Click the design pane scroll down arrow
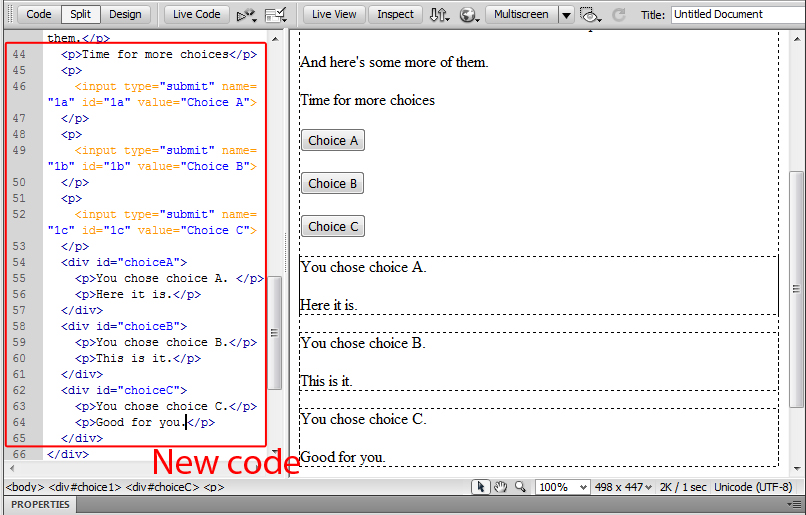Viewport: 806px width, 515px height. 797,468
